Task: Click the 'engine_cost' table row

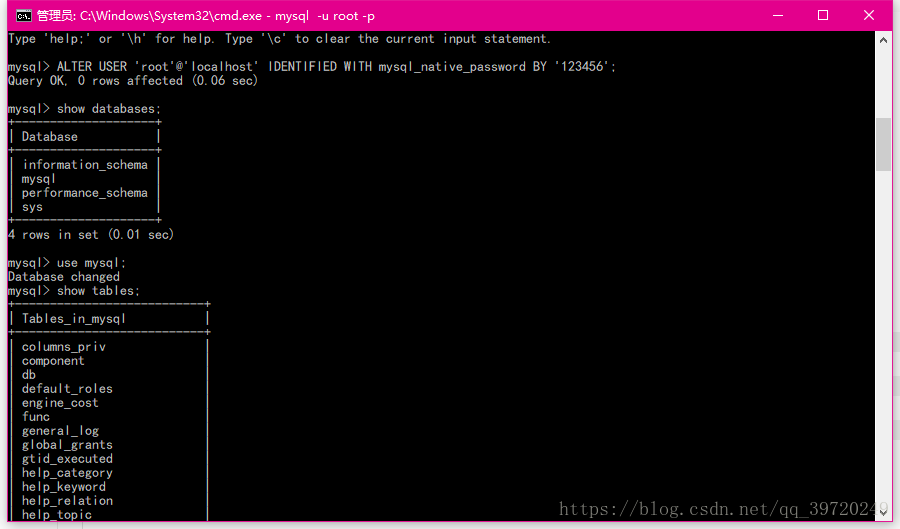Action: point(60,403)
